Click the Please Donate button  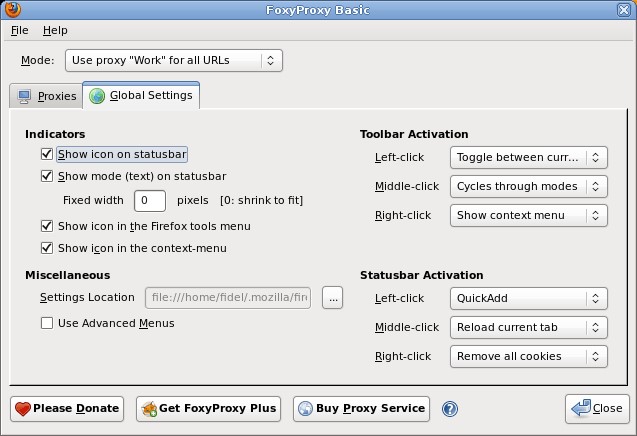(67, 409)
